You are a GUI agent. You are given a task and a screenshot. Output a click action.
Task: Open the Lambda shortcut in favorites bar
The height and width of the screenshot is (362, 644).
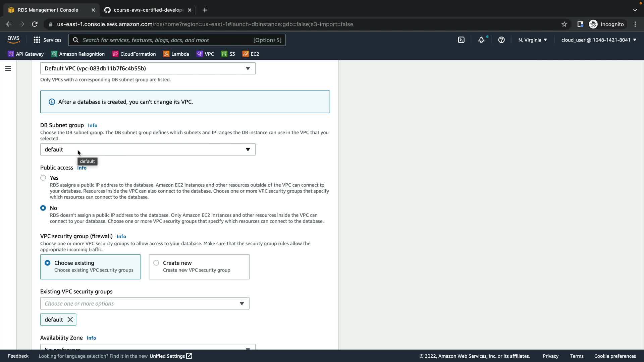coord(176,54)
